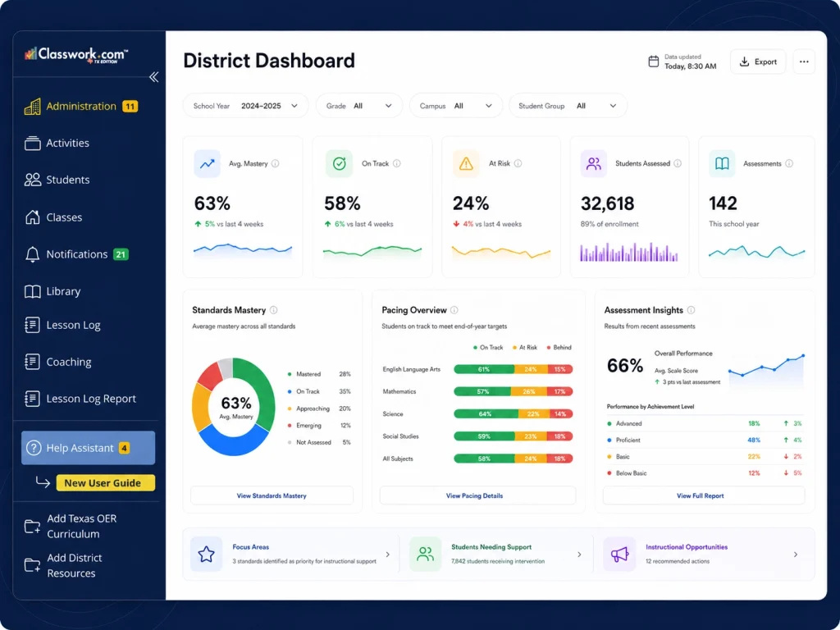Open the New User Guide
The height and width of the screenshot is (630, 840).
pos(106,482)
